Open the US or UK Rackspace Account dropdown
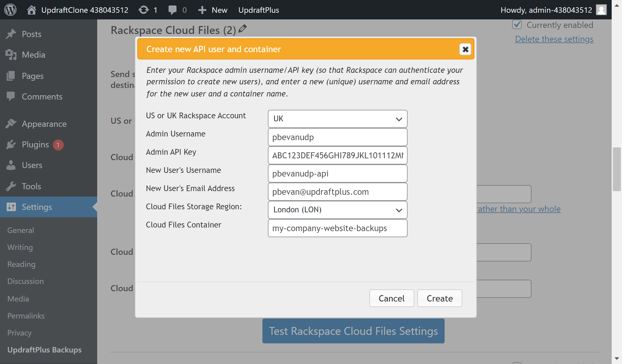Image resolution: width=622 pixels, height=364 pixels. click(337, 119)
